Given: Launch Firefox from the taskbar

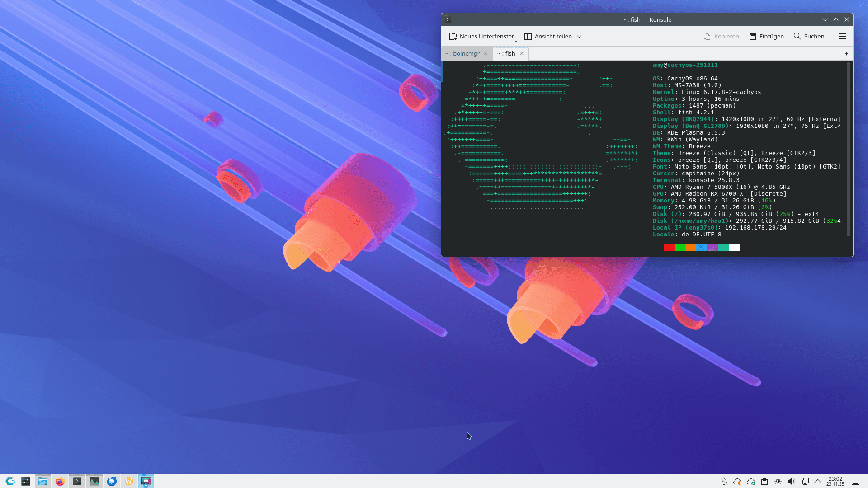Looking at the screenshot, I should [60, 481].
